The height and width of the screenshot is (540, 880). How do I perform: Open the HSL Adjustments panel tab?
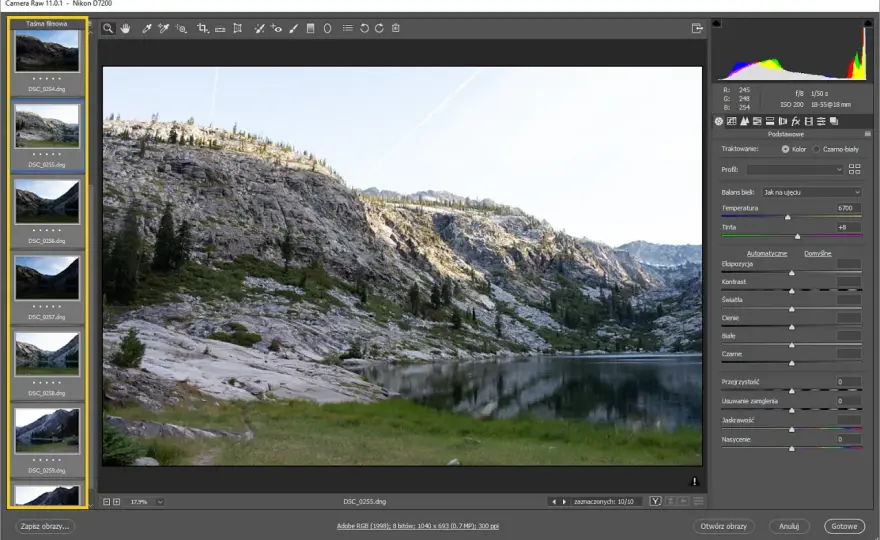pyautogui.click(x=757, y=121)
